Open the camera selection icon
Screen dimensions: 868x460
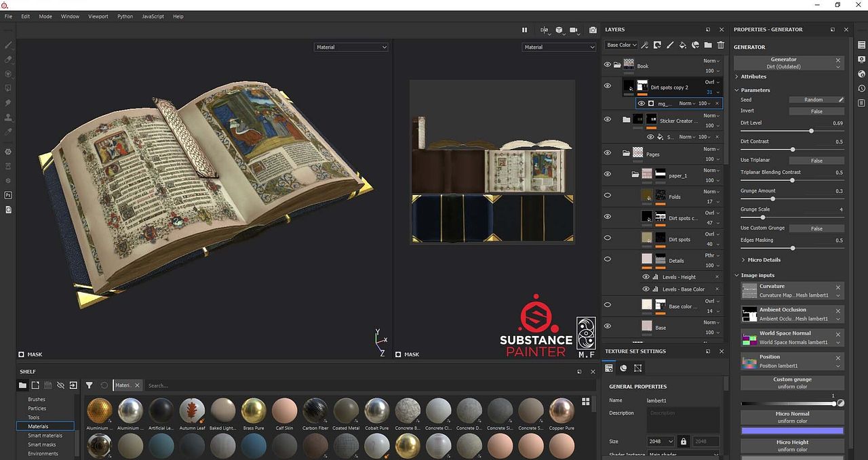[574, 30]
